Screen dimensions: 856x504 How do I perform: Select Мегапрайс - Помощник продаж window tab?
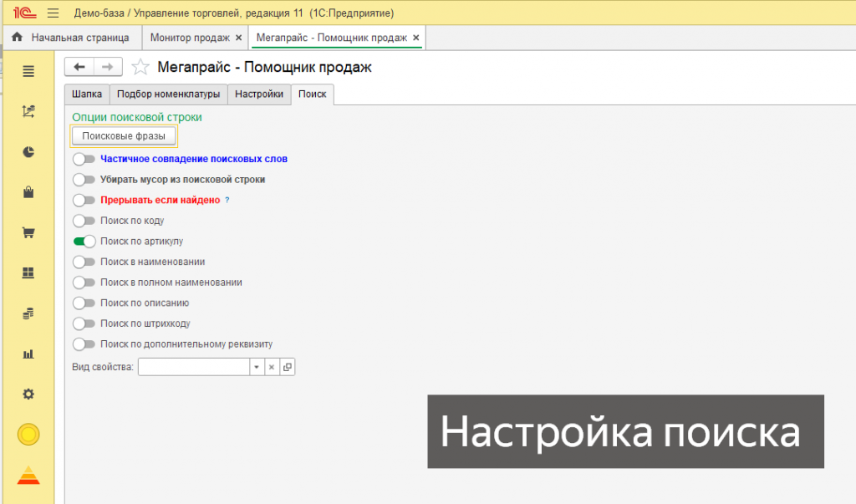(x=331, y=38)
